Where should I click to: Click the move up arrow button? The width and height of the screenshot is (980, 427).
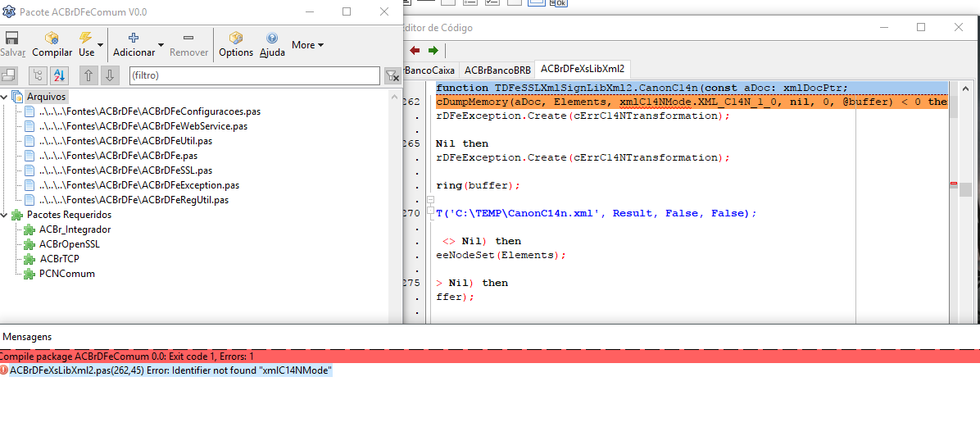88,75
